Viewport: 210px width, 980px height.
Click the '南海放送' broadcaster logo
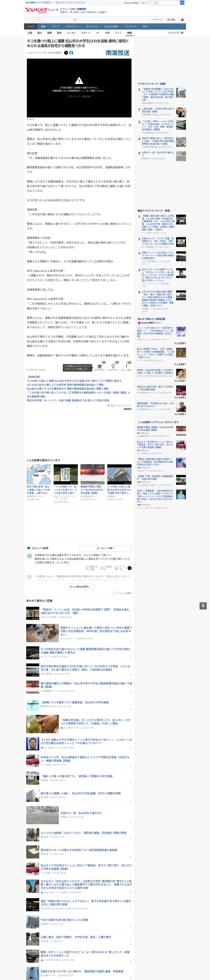(117, 53)
